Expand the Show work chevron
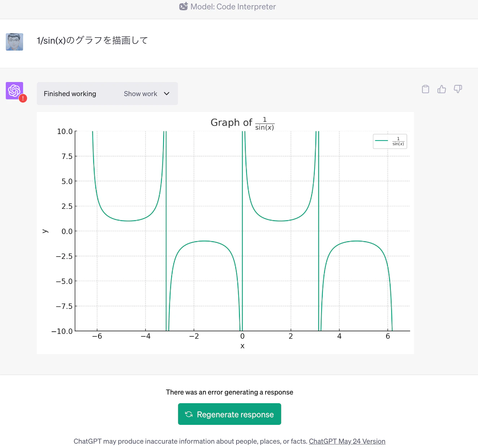 (x=166, y=94)
